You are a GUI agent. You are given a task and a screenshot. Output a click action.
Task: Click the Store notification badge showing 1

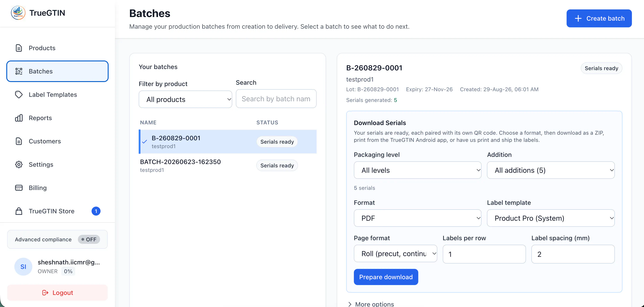coord(96,211)
